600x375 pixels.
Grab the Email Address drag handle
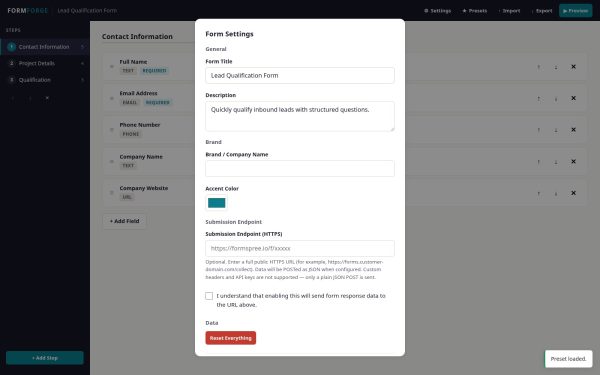coord(112,98)
